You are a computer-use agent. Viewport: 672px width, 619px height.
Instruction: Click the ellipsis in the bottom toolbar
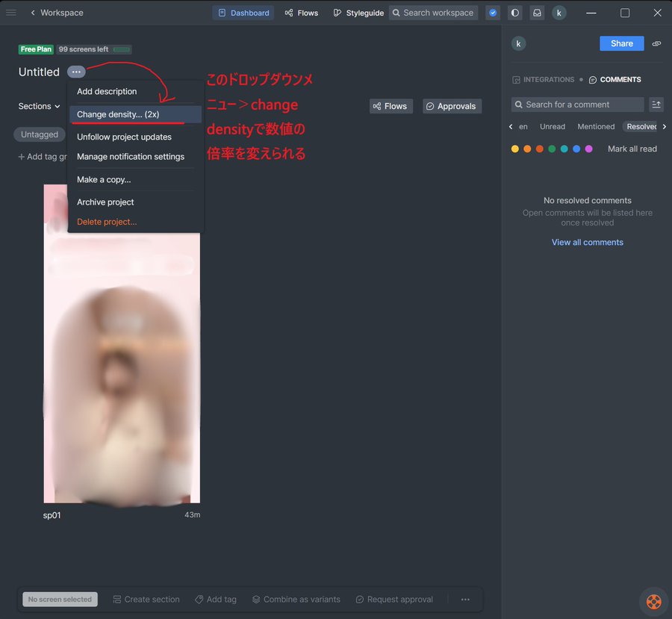pyautogui.click(x=465, y=599)
